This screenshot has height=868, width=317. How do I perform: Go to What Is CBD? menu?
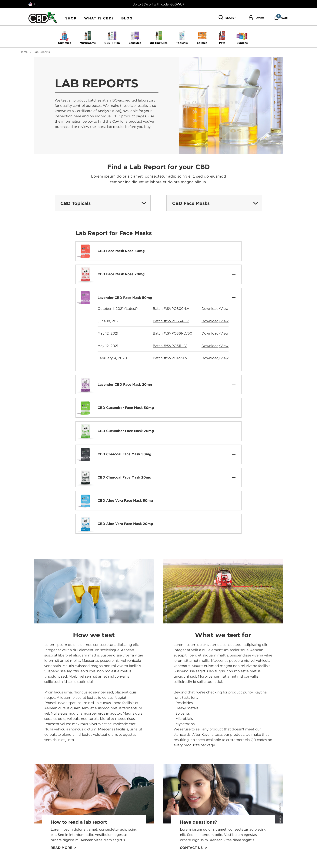[99, 18]
